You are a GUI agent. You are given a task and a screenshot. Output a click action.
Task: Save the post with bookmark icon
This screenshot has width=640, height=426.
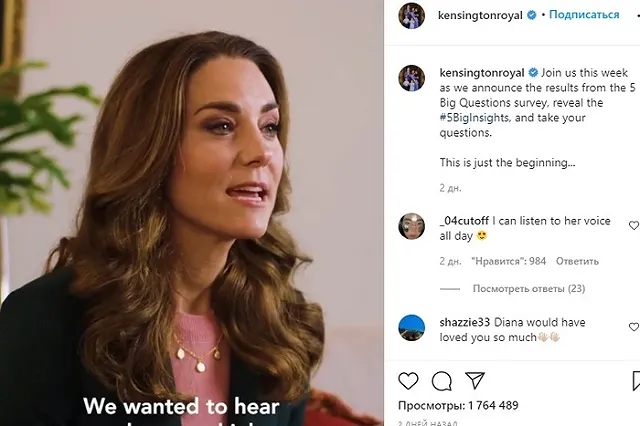tap(636, 381)
